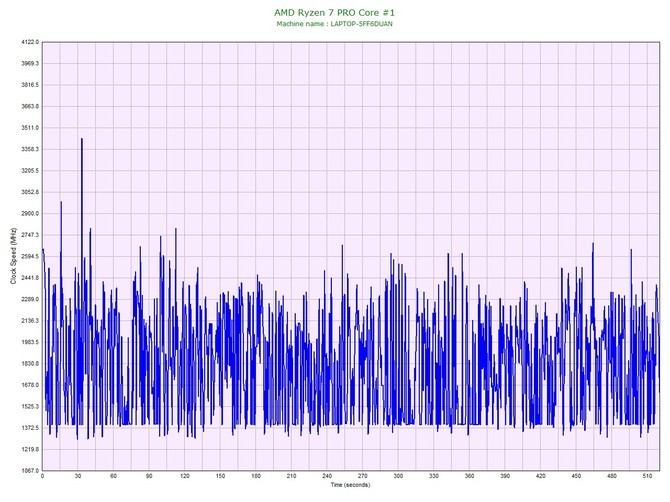The width and height of the screenshot is (670, 502).
Task: Click the x-axis time label 480
Action: pos(612,476)
